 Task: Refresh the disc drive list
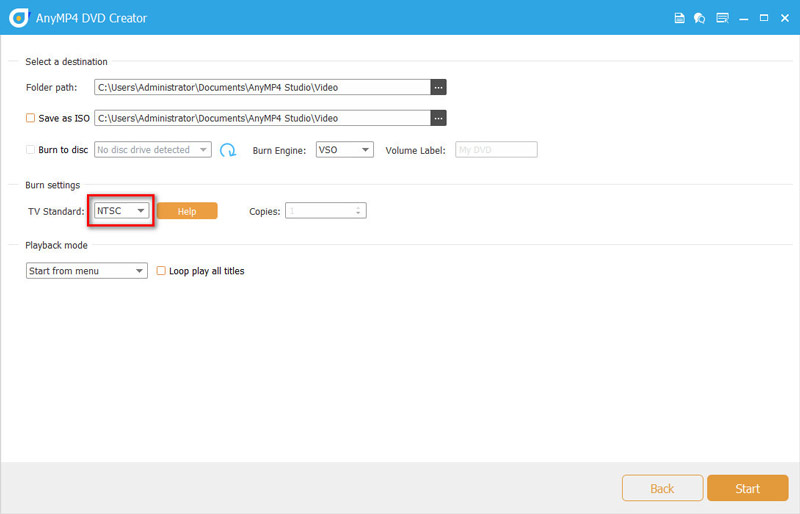pyautogui.click(x=228, y=150)
